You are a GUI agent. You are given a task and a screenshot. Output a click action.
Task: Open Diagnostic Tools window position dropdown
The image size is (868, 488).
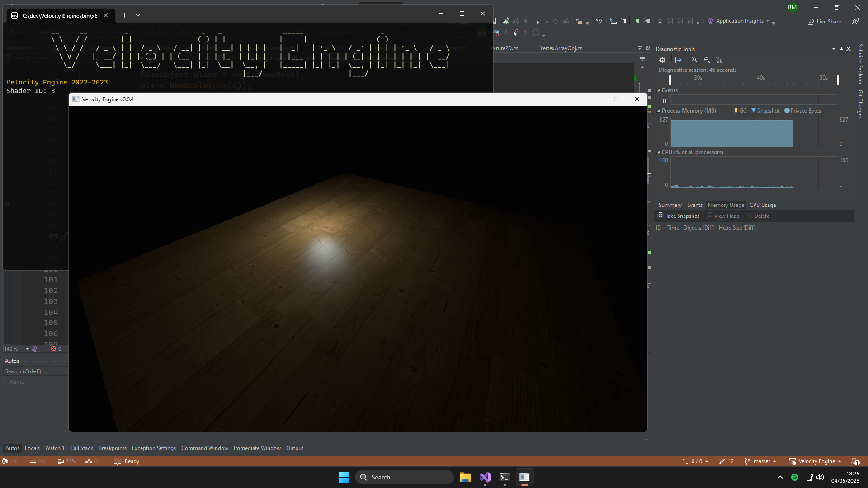pos(834,49)
